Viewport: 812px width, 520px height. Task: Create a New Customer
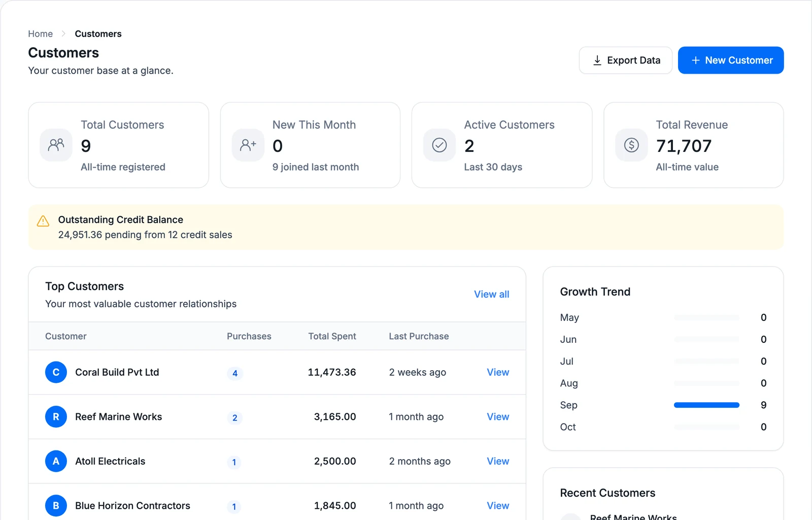pyautogui.click(x=731, y=60)
